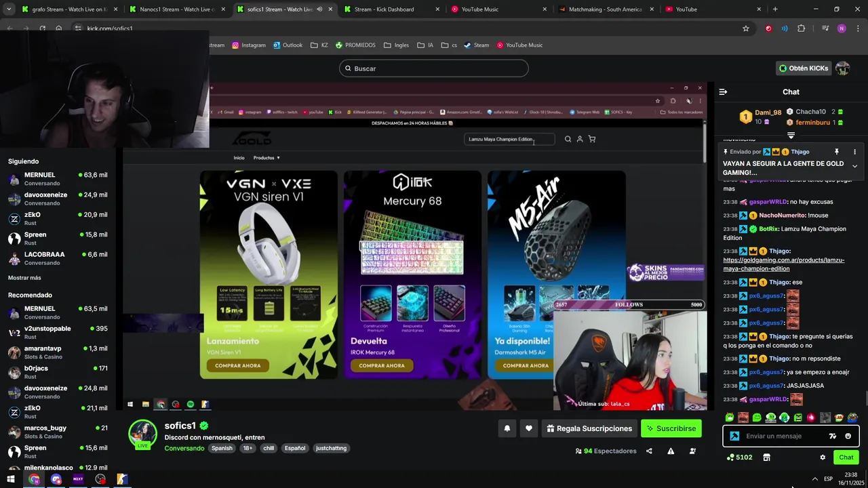Open pinned message options menu

pyautogui.click(x=854, y=152)
